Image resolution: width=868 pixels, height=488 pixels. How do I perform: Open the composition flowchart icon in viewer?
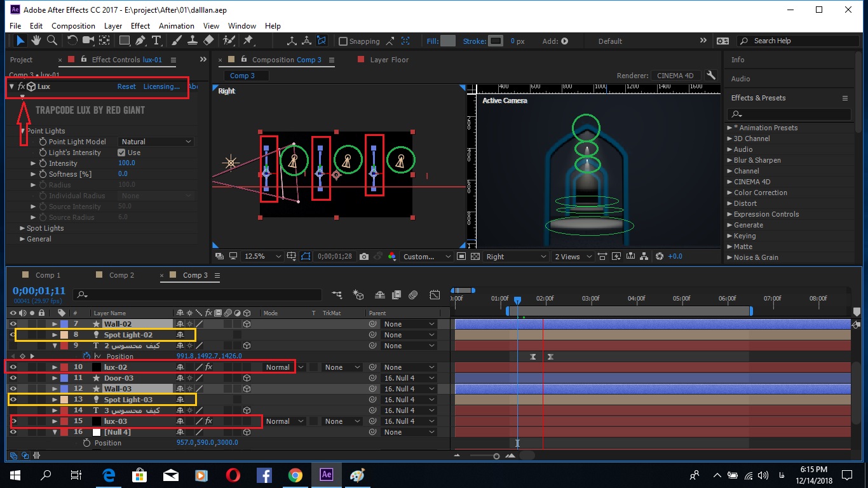point(645,257)
